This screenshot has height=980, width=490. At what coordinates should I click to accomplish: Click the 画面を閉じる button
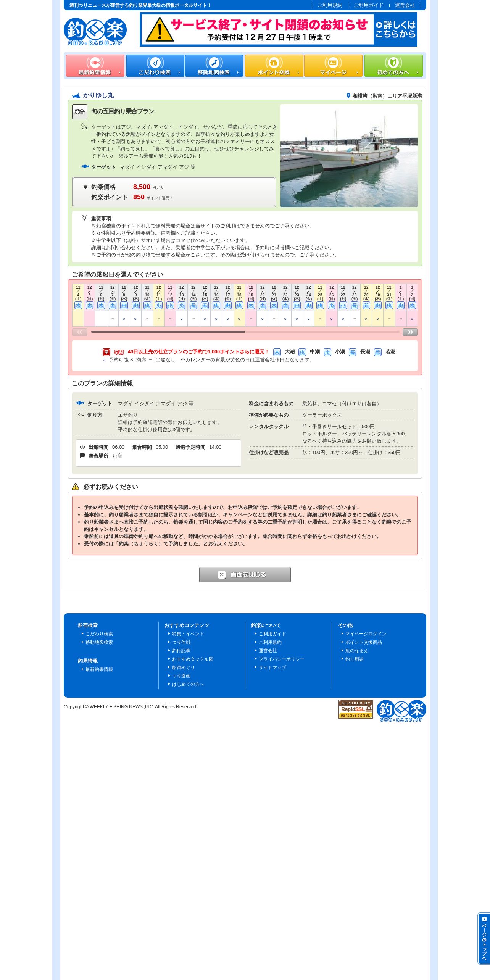245,575
